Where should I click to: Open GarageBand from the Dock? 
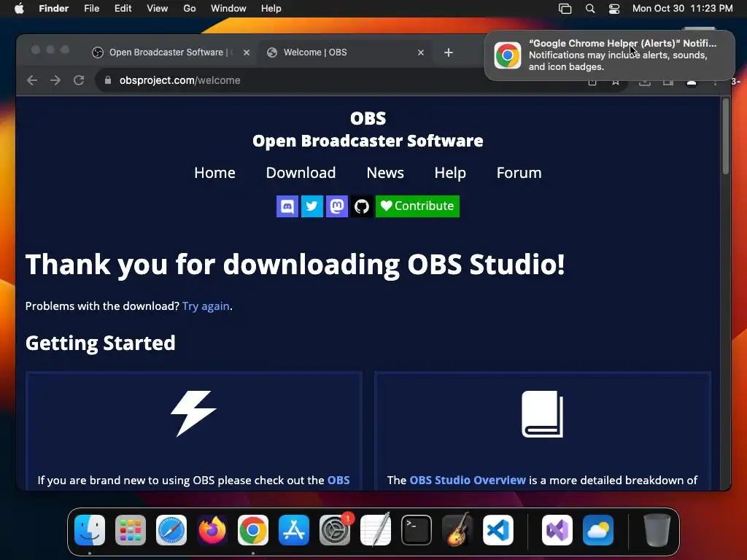coord(457,530)
